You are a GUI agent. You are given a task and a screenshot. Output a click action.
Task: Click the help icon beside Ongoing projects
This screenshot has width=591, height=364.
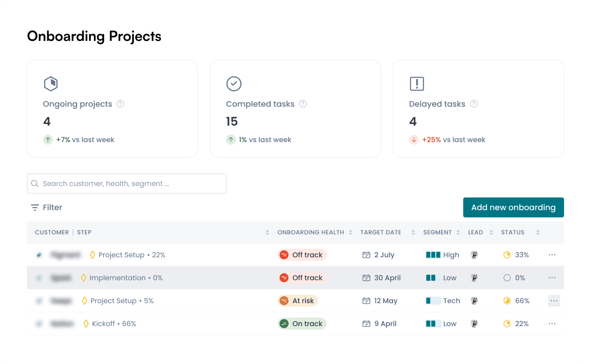(121, 104)
